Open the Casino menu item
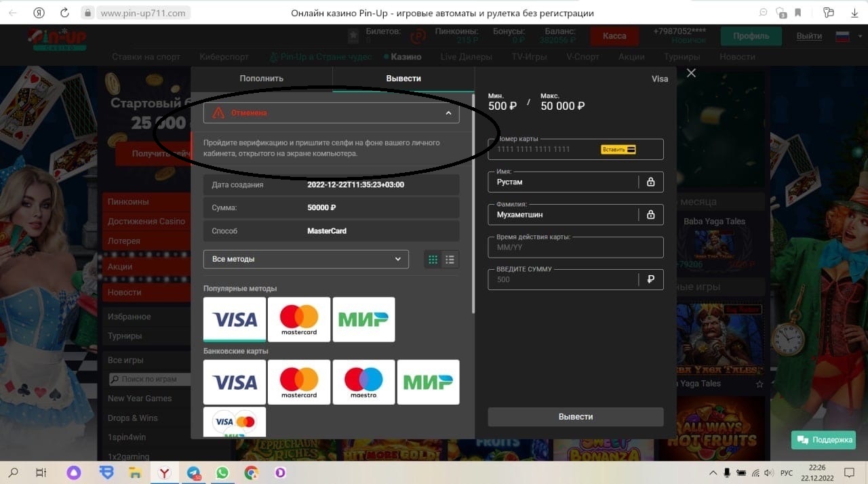868x484 pixels. (403, 57)
